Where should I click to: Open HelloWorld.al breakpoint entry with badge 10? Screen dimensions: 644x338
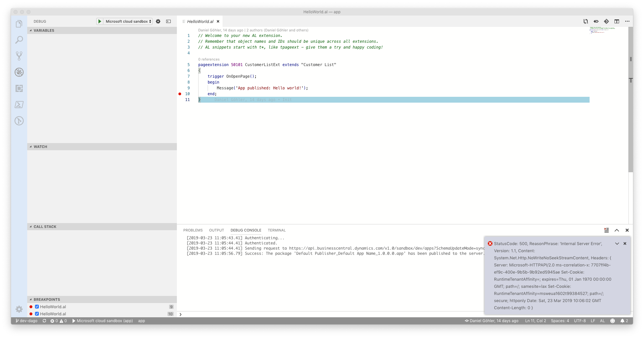coord(102,314)
